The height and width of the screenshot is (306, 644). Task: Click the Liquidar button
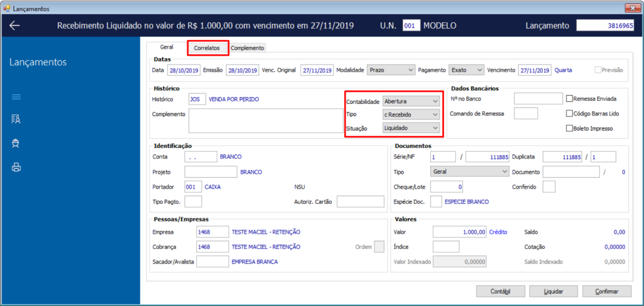(553, 291)
